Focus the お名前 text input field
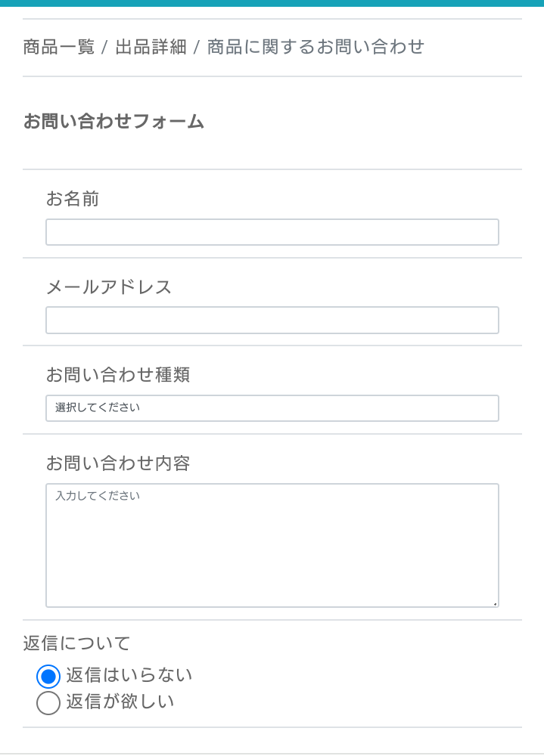The image size is (544, 756). tap(272, 232)
